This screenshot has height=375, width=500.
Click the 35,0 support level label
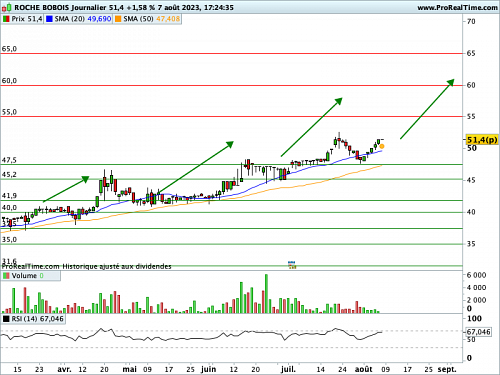(9, 239)
